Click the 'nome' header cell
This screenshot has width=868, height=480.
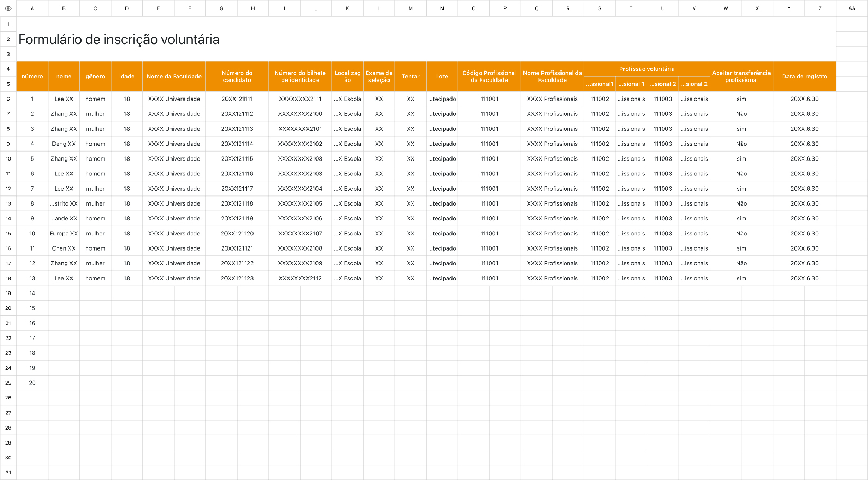[x=64, y=77]
